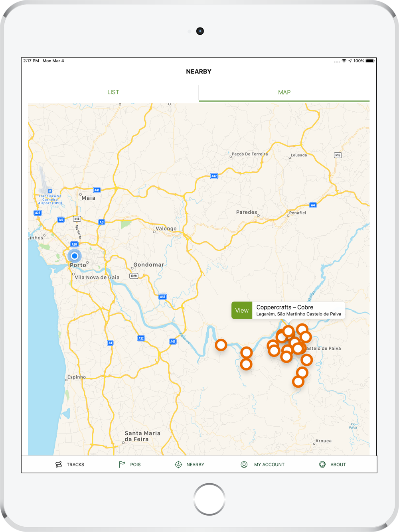This screenshot has width=399, height=532.
Task: Open the Tracks tab icon
Action: (59, 465)
